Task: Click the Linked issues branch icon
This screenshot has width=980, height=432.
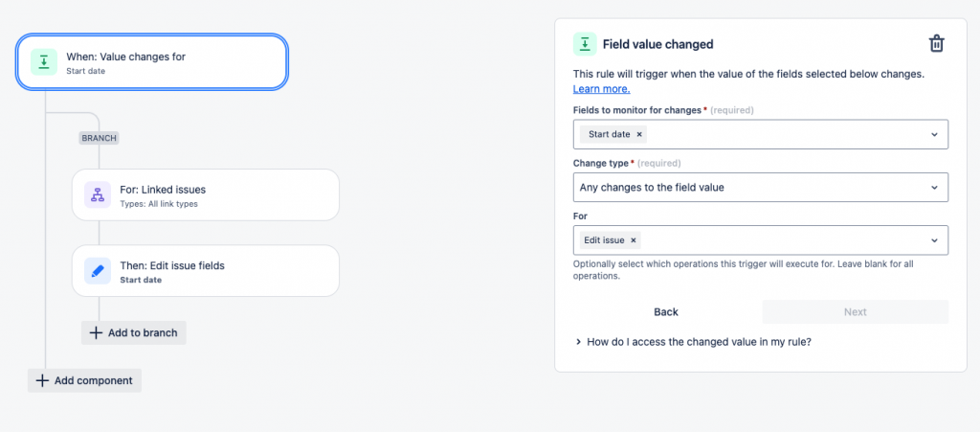Action: pyautogui.click(x=97, y=195)
